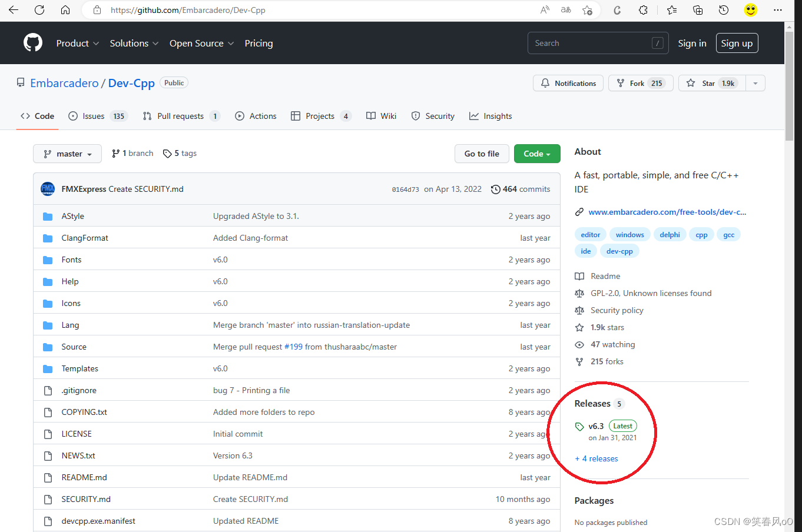
Task: Open browser history clock icon
Action: pos(724,10)
